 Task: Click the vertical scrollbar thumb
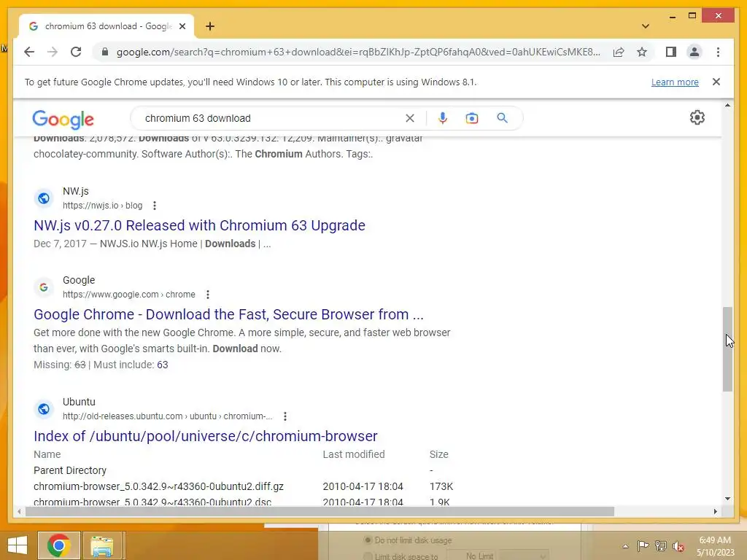point(727,349)
